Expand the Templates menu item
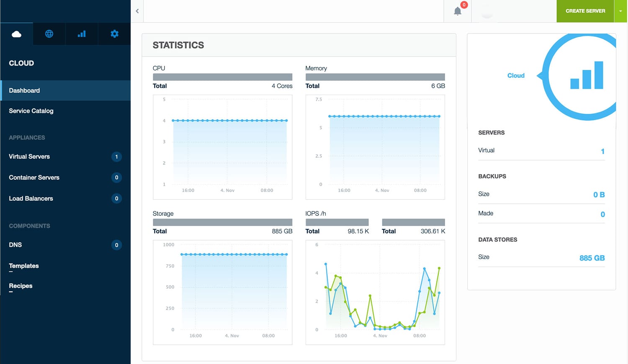This screenshot has width=628, height=364. point(24,266)
